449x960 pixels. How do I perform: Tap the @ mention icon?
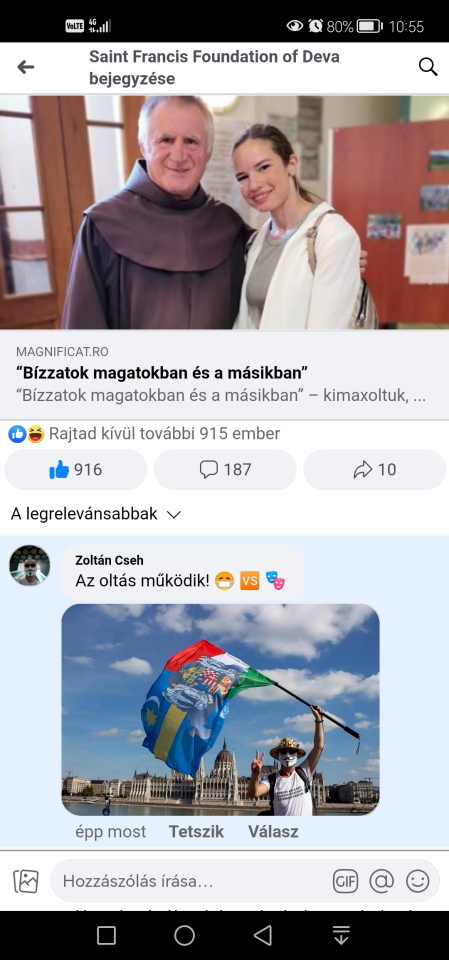[x=381, y=882]
